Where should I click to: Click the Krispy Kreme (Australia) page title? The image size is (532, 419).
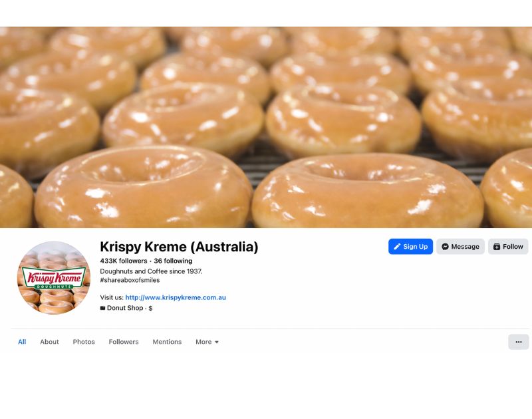coord(179,247)
